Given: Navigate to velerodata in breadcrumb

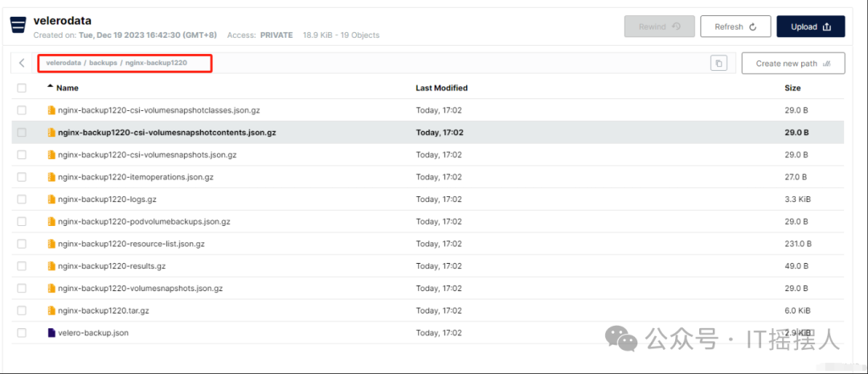Looking at the screenshot, I should (63, 64).
